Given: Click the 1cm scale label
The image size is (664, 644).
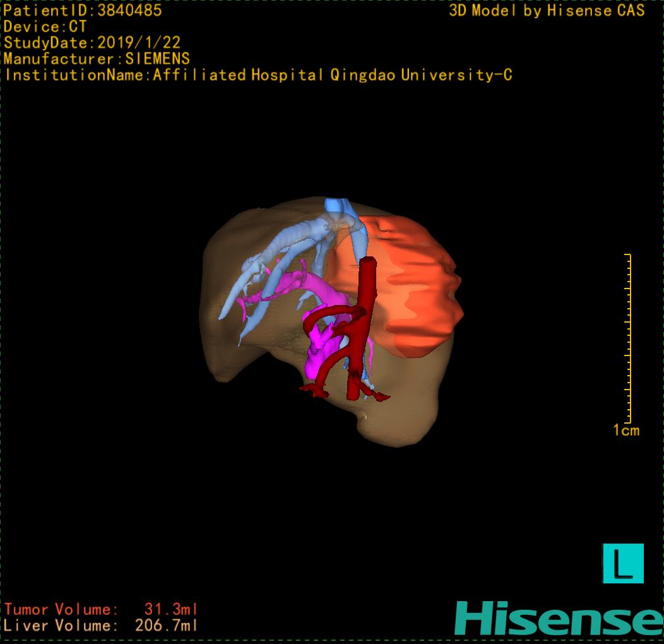Looking at the screenshot, I should pos(626,431).
